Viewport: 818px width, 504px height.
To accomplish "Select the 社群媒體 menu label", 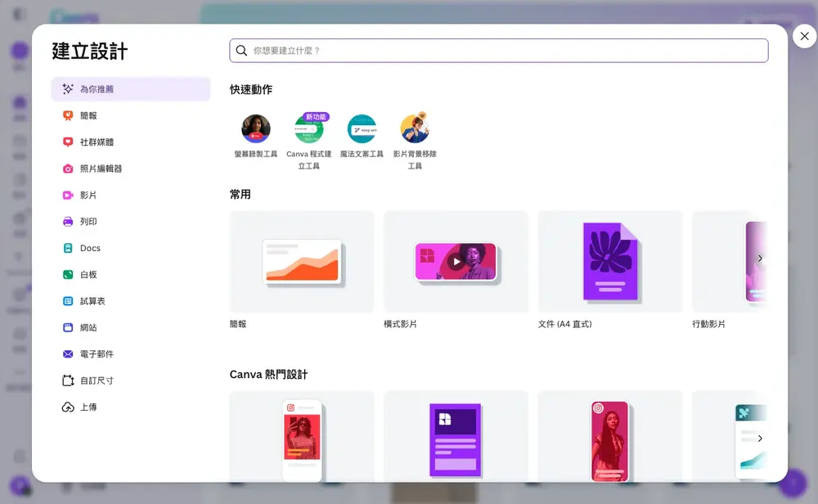I will [x=97, y=142].
